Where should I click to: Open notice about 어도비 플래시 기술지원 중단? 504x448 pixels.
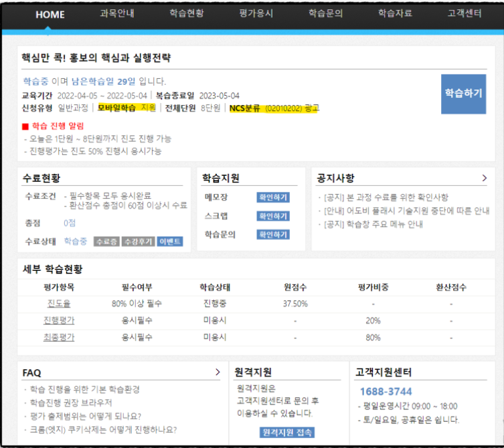406,211
